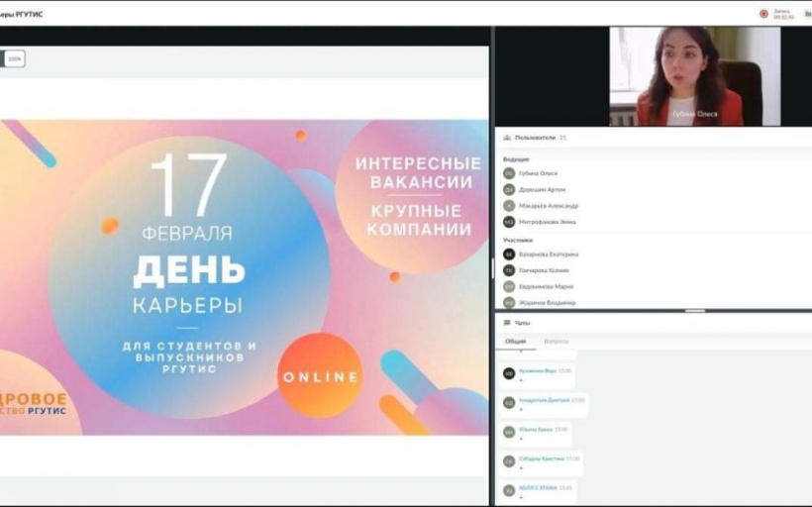Click the Ведущие section heading
The width and height of the screenshot is (812, 507).
tap(516, 159)
